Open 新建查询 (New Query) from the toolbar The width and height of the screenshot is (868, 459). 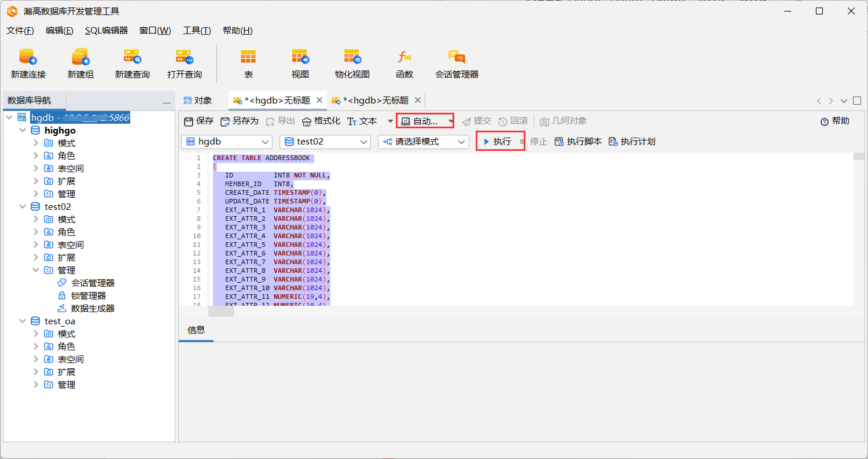tap(132, 57)
